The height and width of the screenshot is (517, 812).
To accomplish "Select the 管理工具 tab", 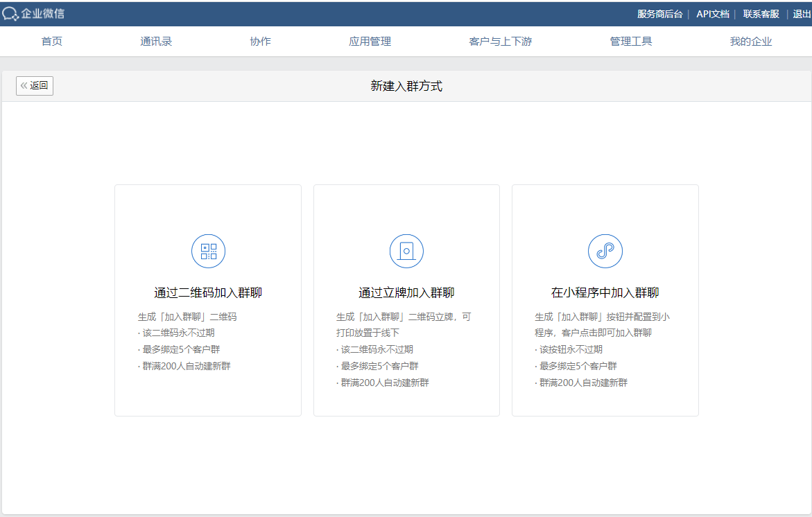I will pos(630,42).
